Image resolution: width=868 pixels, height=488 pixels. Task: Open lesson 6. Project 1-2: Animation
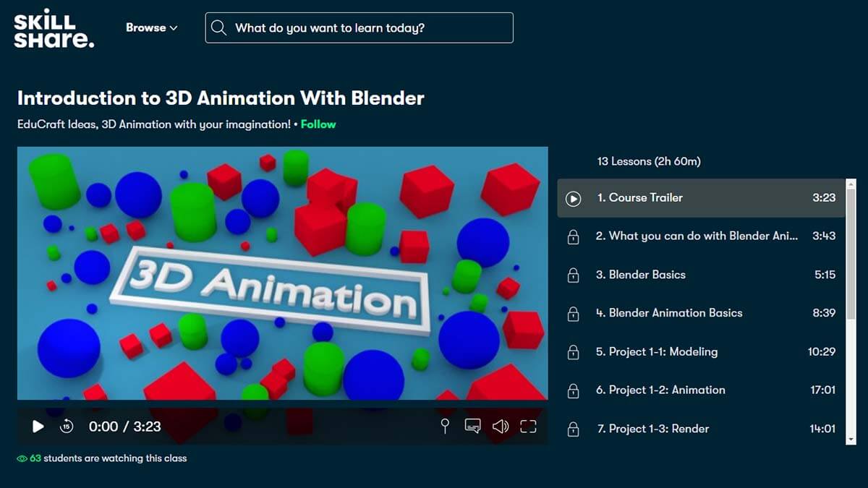701,390
